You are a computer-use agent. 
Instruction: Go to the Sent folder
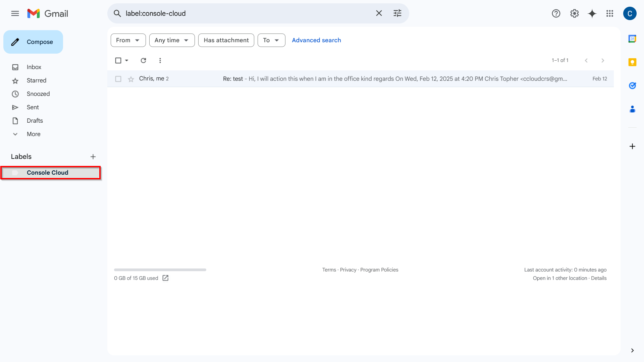33,107
